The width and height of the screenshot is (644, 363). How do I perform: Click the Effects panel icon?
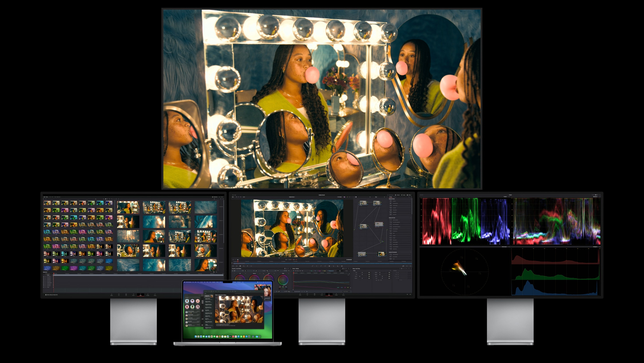coord(407,195)
